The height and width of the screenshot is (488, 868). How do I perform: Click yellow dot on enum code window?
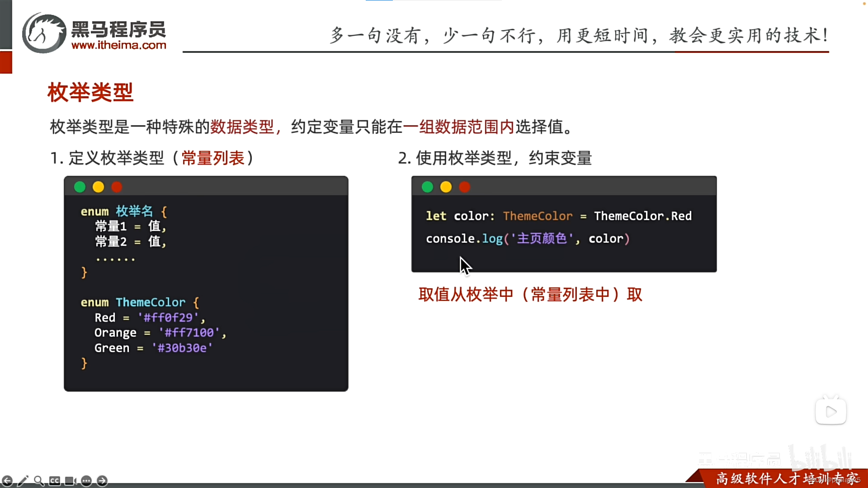click(98, 187)
